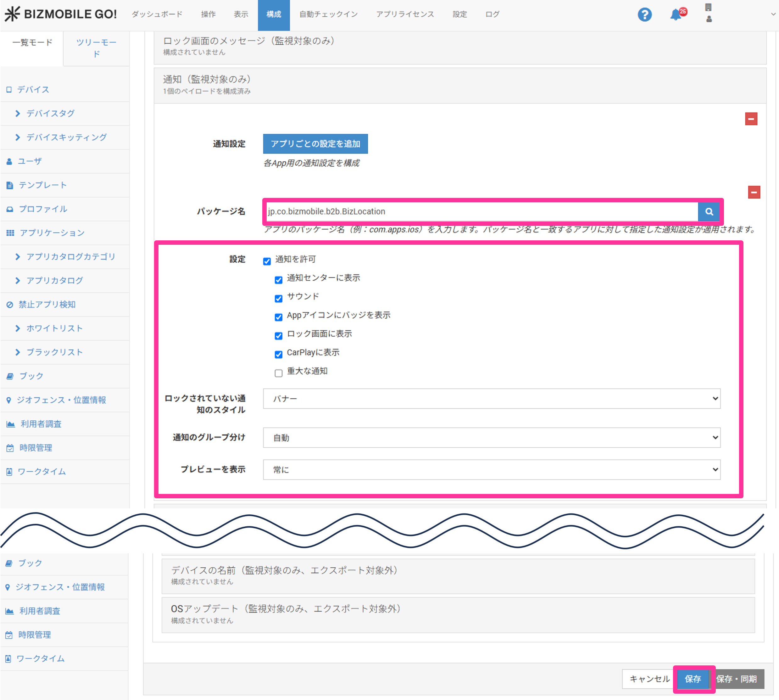This screenshot has height=700, width=779.
Task: Click the help question mark icon
Action: (x=644, y=14)
